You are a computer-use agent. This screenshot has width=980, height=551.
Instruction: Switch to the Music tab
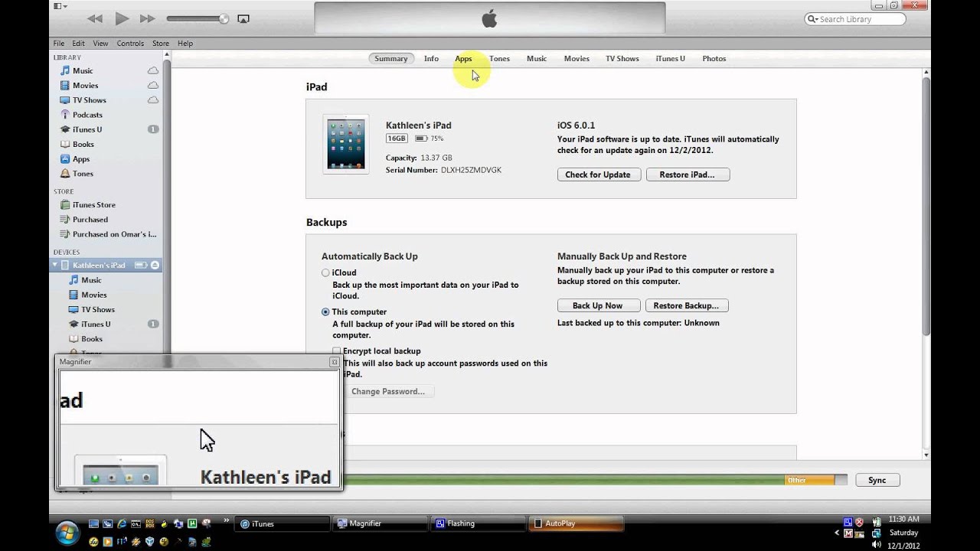537,59
